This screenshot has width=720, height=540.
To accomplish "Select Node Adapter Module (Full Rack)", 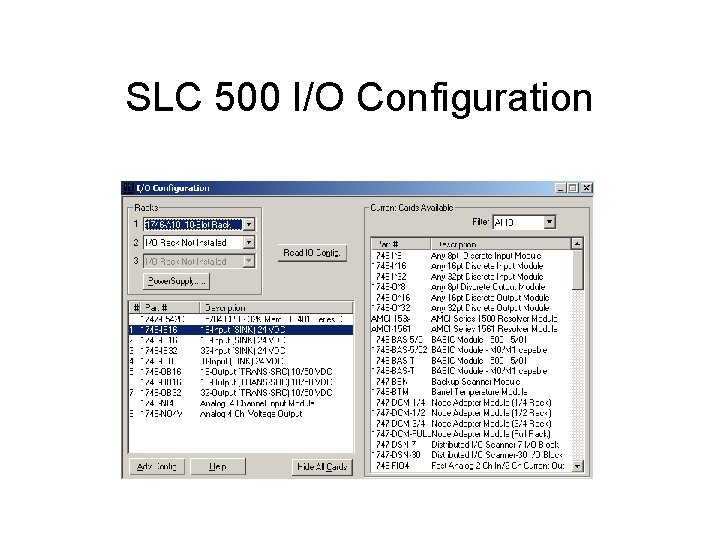I will pos(471,434).
